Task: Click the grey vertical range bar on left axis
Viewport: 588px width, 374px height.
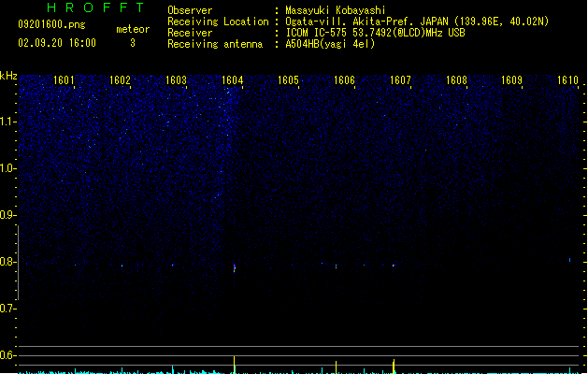Action: (18, 263)
